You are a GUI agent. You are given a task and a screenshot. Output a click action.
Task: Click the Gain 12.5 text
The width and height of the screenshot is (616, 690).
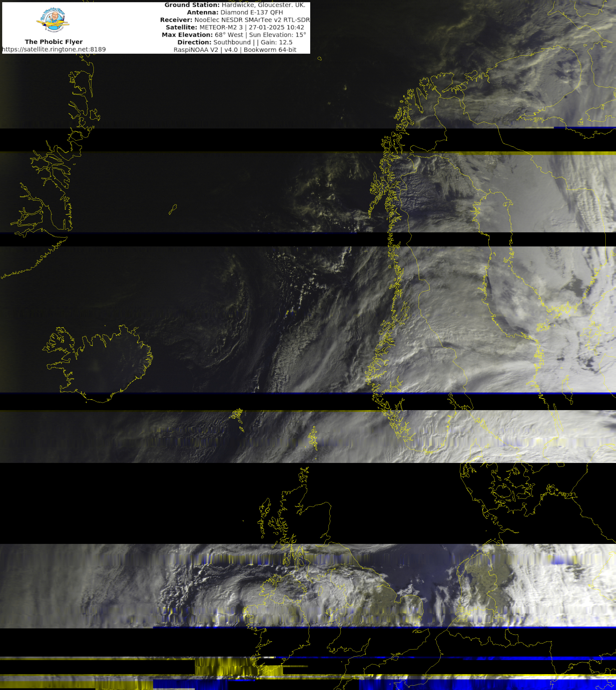click(x=276, y=42)
